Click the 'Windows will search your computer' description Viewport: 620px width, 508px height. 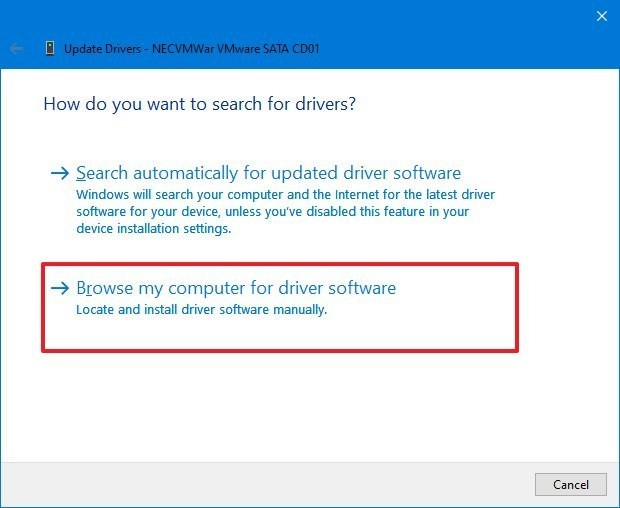[285, 193]
